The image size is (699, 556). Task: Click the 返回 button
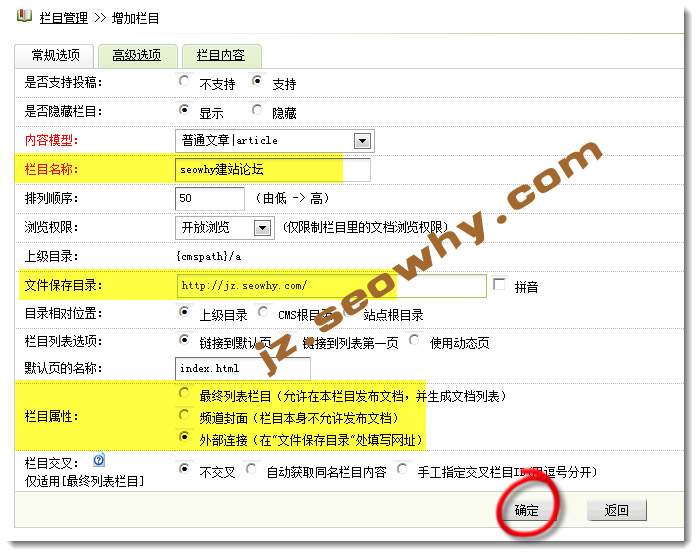click(x=616, y=510)
